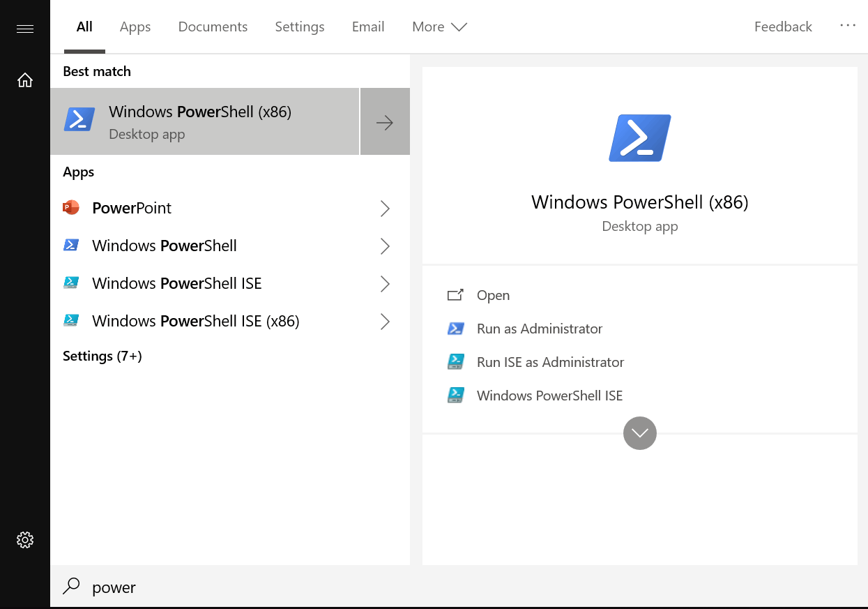Expand the More dropdown filter
The height and width of the screenshot is (609, 868).
439,27
